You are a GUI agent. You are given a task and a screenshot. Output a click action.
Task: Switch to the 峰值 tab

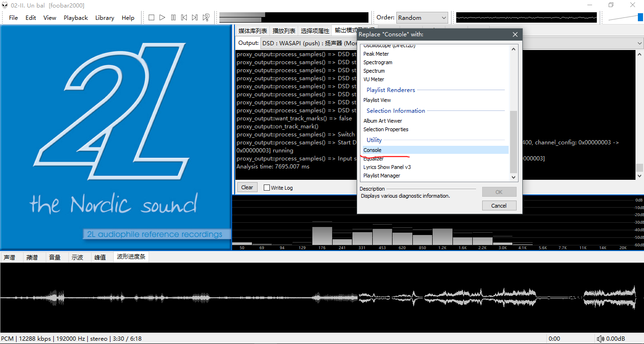(x=100, y=257)
